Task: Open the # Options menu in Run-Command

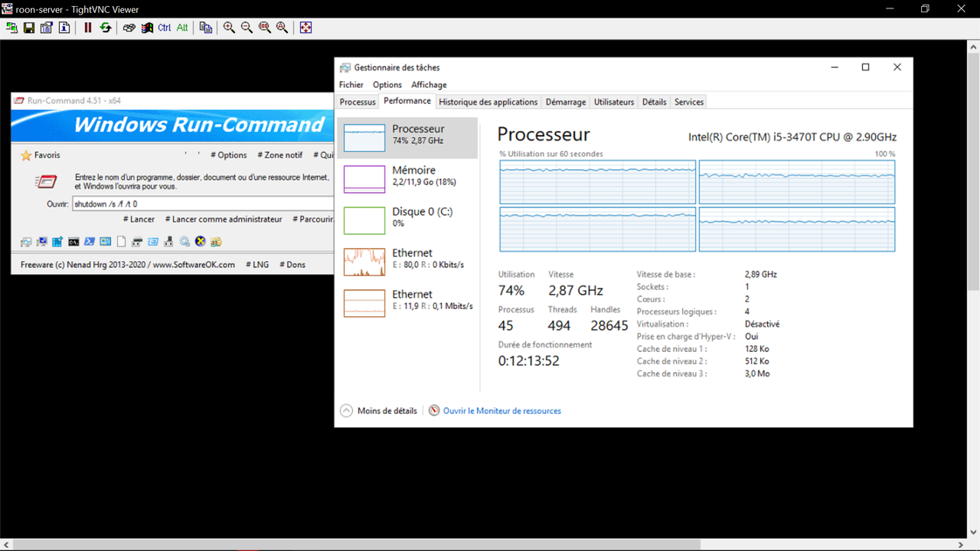Action: 229,155
